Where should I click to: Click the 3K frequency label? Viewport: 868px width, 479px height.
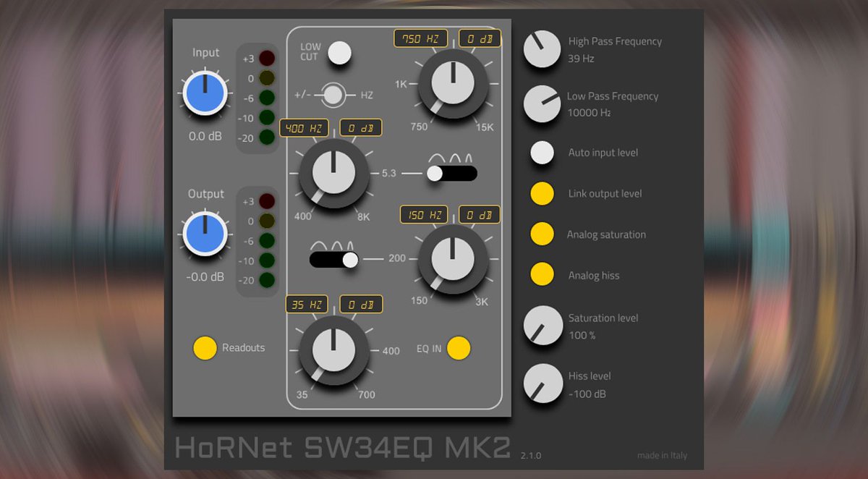[x=481, y=302]
